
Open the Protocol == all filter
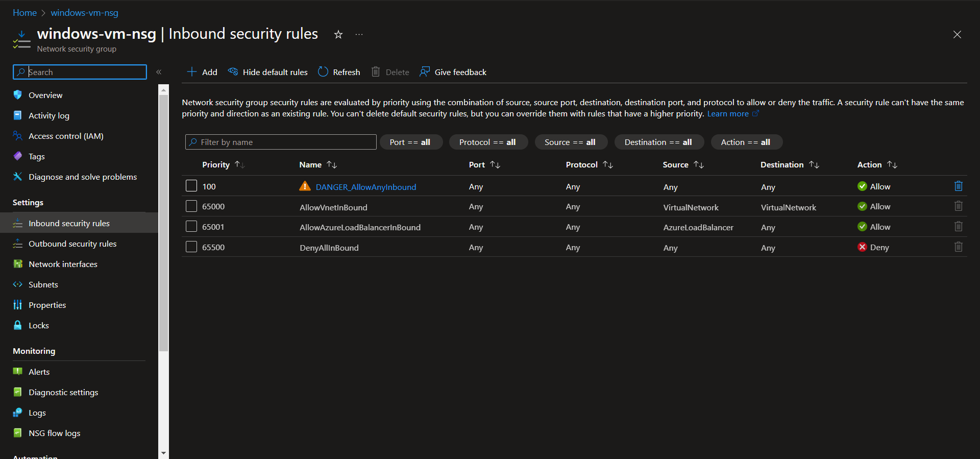[x=488, y=142]
